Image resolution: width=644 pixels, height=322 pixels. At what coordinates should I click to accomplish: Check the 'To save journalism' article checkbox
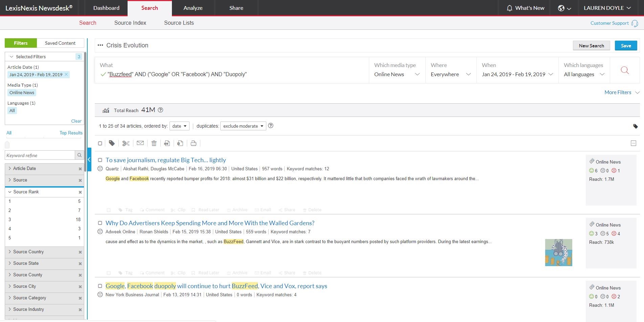[x=100, y=160]
